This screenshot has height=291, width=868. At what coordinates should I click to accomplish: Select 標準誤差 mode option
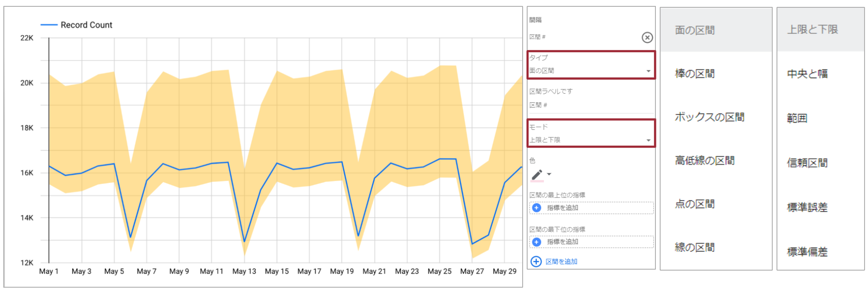(x=807, y=208)
